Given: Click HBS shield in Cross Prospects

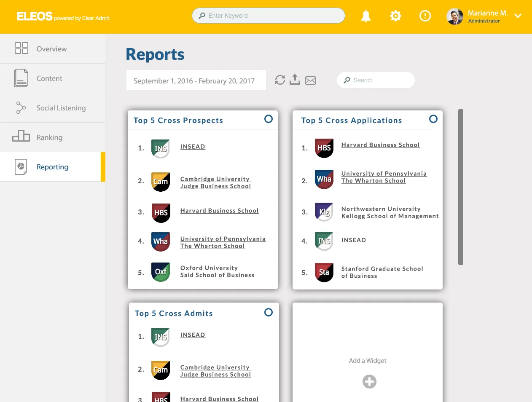Looking at the screenshot, I should [161, 213].
